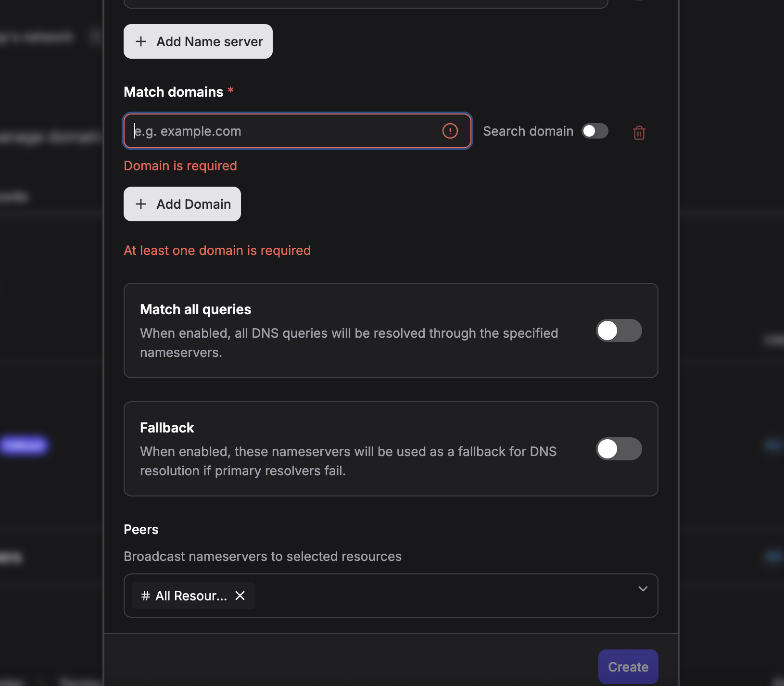Screen dimensions: 784x686
Task: Toggle the Search domain switch
Action: point(594,131)
